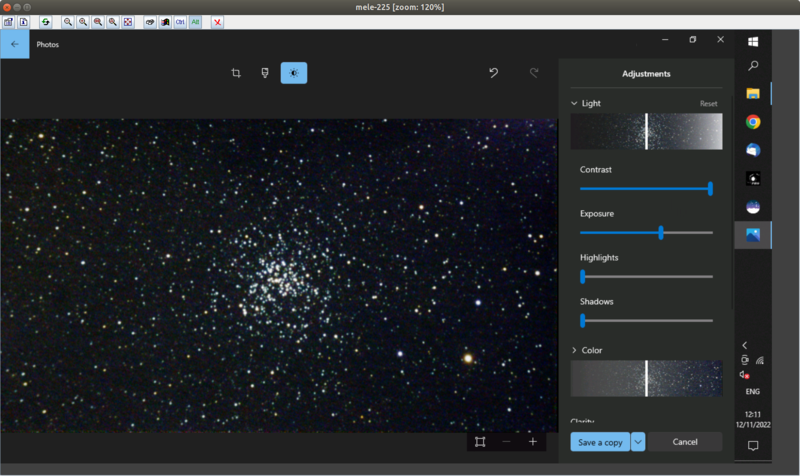Show VNC connection info icon
This screenshot has width=800, height=476.
coord(23,22)
